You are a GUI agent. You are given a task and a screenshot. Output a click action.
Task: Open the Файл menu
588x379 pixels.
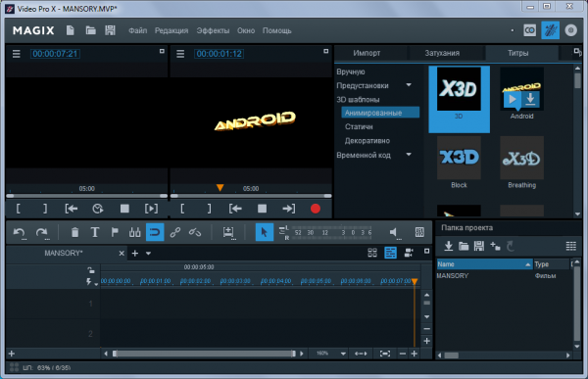(x=137, y=30)
